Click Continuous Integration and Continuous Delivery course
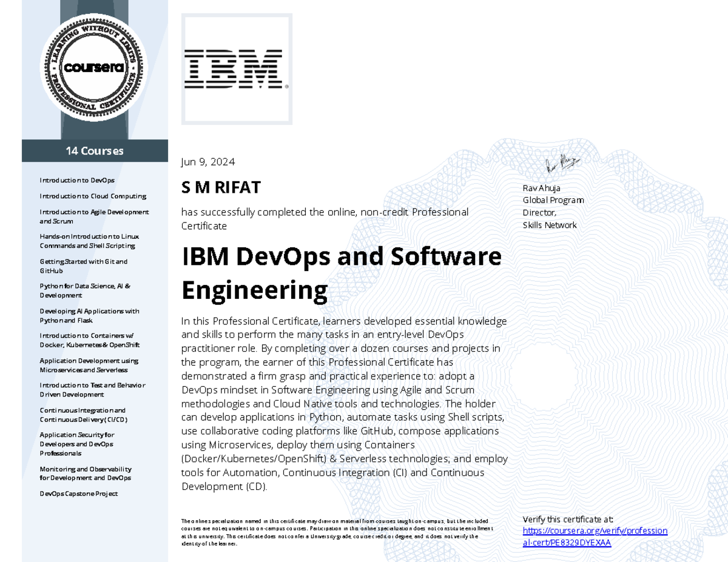The image size is (728, 562). (x=84, y=415)
